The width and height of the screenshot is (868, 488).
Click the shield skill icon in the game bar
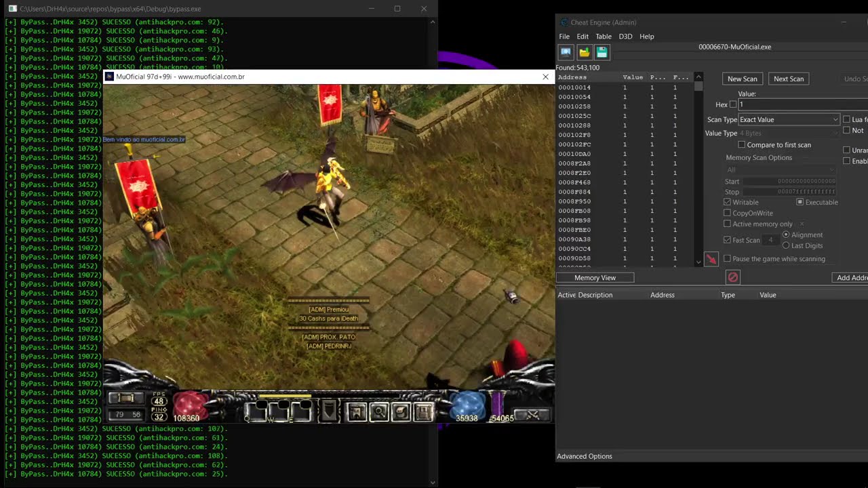point(329,411)
